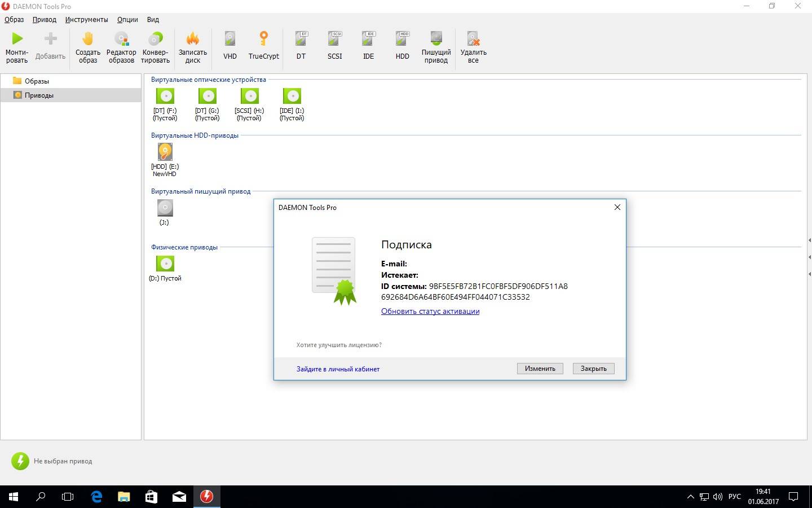This screenshot has height=508, width=812.
Task: Add an HDD virtual drive
Action: [403, 38]
